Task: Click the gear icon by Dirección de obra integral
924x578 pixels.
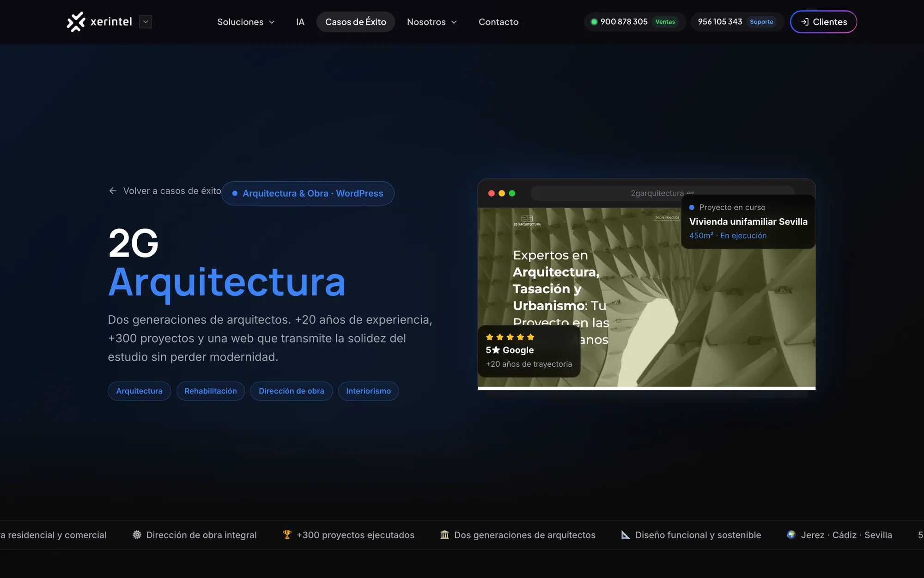Action: (137, 535)
